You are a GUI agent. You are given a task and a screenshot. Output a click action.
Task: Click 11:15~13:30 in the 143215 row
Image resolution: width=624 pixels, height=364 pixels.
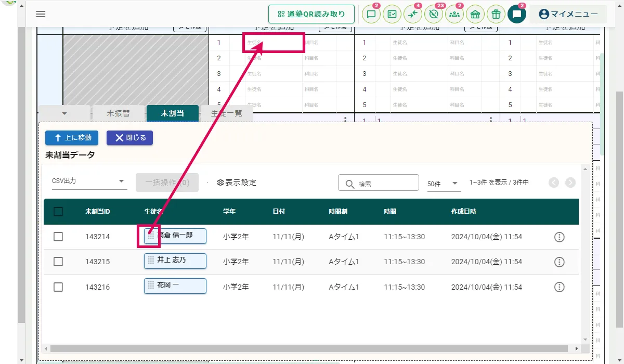pos(405,262)
